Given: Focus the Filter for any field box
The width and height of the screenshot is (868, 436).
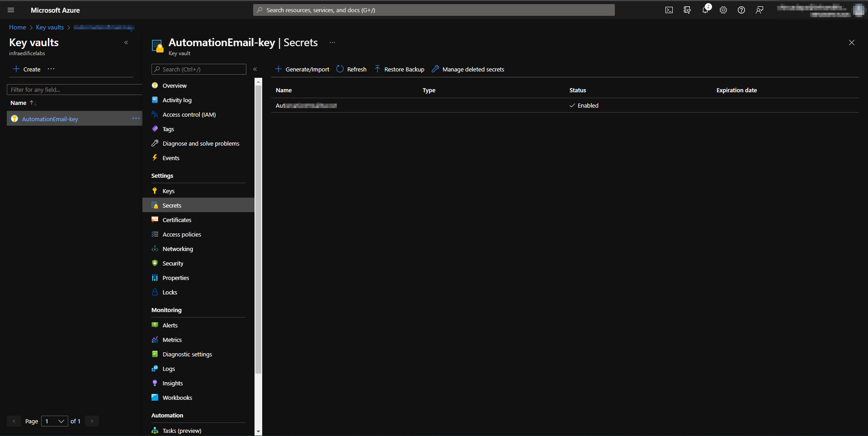Looking at the screenshot, I should click(75, 90).
